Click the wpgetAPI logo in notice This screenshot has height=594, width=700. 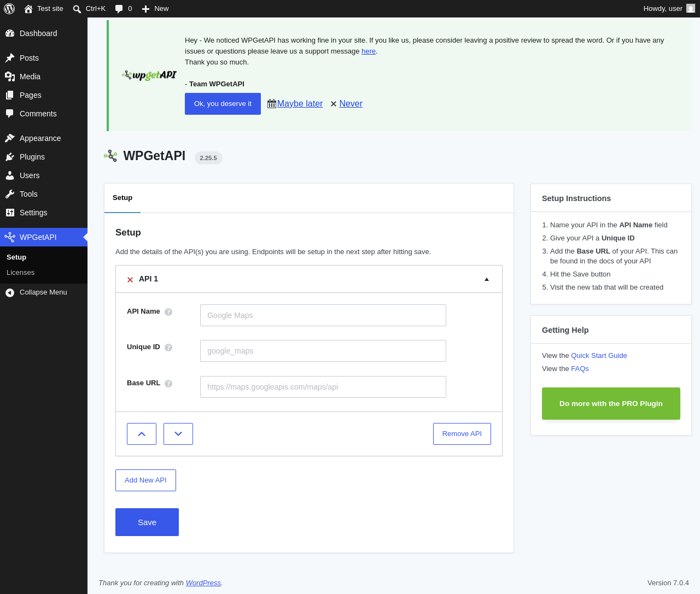coord(149,75)
